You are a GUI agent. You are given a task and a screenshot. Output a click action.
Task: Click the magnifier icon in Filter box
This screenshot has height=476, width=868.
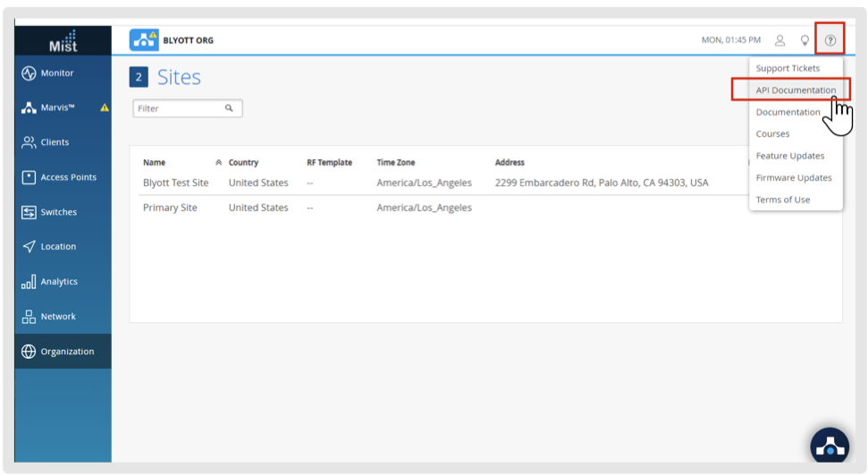pyautogui.click(x=229, y=108)
